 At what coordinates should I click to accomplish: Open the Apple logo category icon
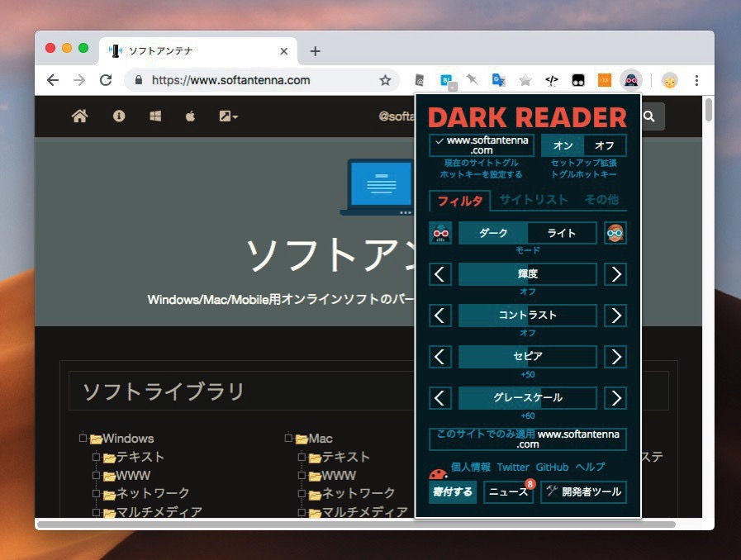coord(190,116)
